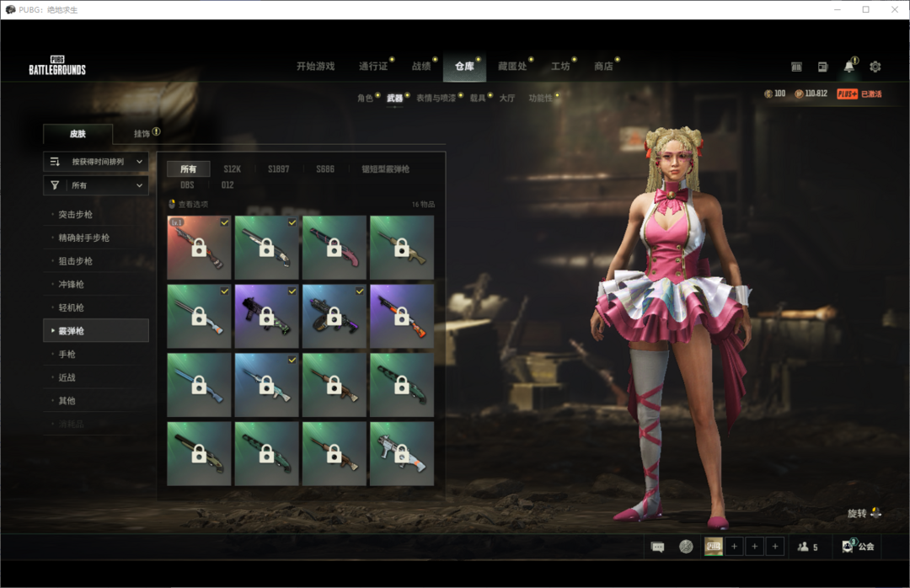Open the 藏匿处 tab

pyautogui.click(x=512, y=67)
